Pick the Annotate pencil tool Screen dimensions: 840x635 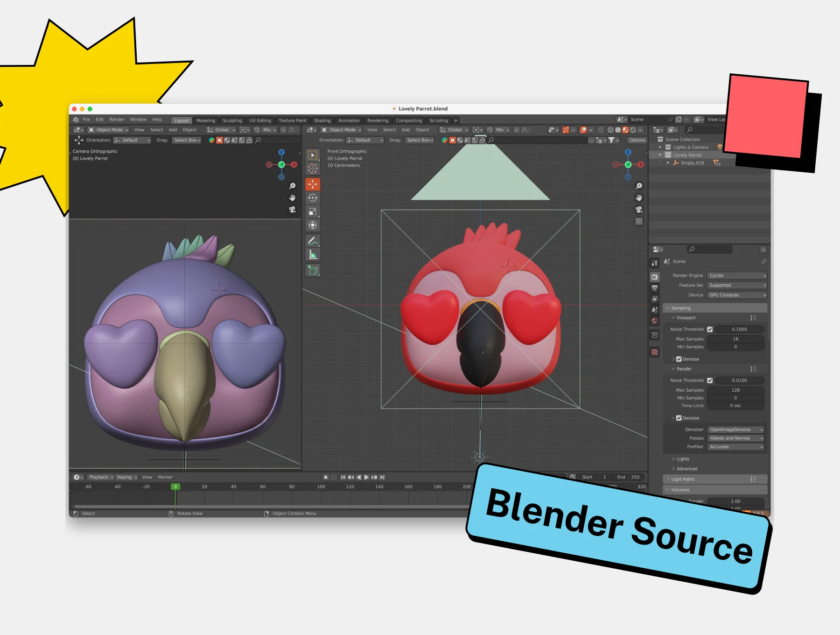click(313, 241)
